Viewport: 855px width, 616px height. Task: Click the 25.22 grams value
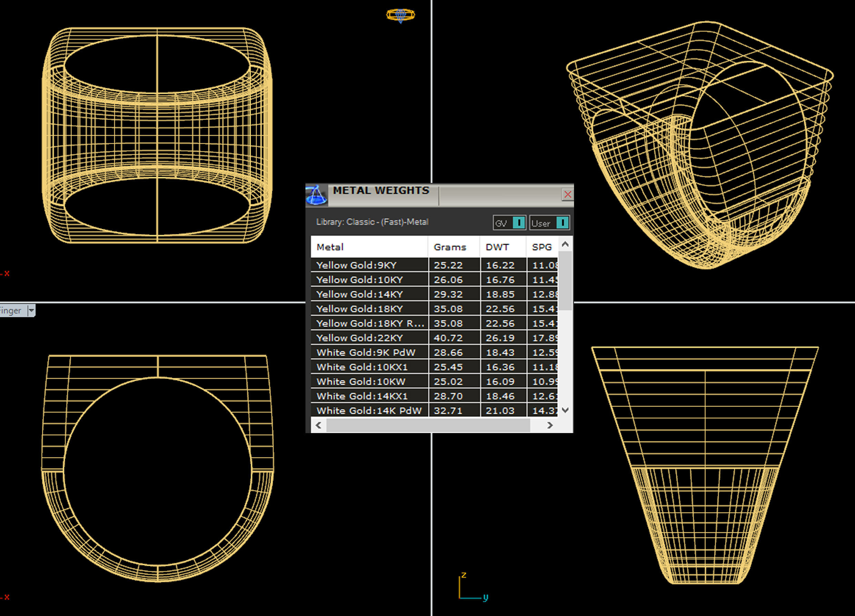click(448, 265)
